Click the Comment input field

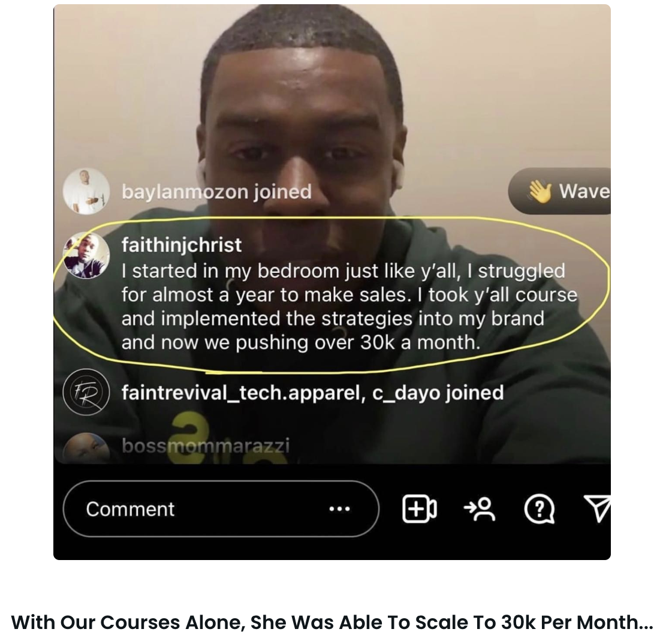221,508
